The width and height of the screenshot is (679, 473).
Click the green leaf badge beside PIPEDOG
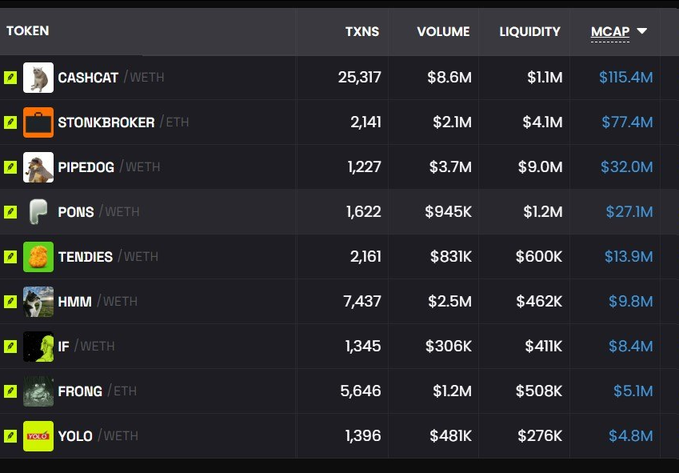[x=10, y=167]
